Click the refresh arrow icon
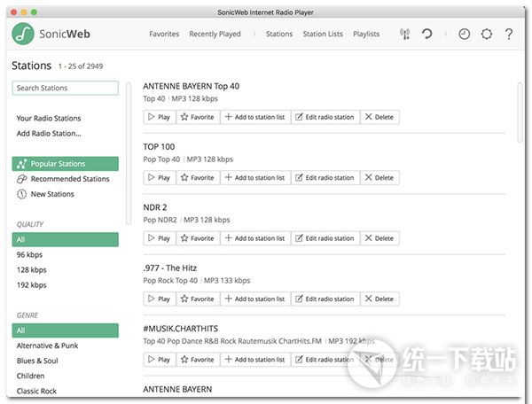This screenshot has width=532, height=404. click(426, 34)
